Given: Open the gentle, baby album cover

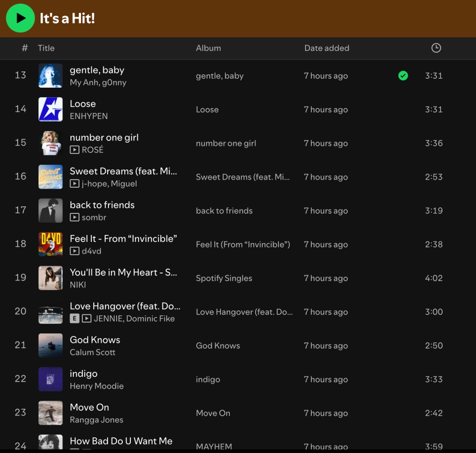Looking at the screenshot, I should point(50,76).
